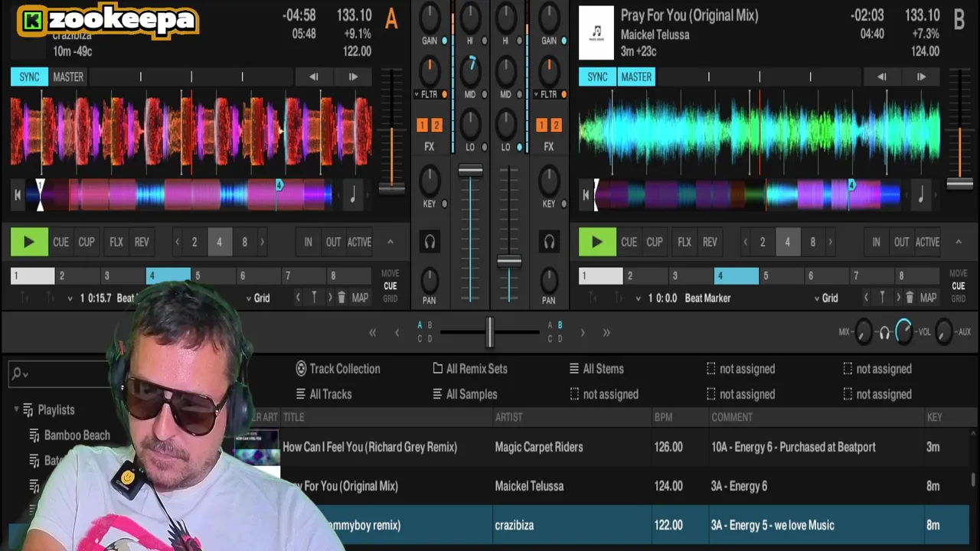Screen dimensions: 980x551
Task: Select hotcue 4 on Deck A
Action: coord(168,276)
